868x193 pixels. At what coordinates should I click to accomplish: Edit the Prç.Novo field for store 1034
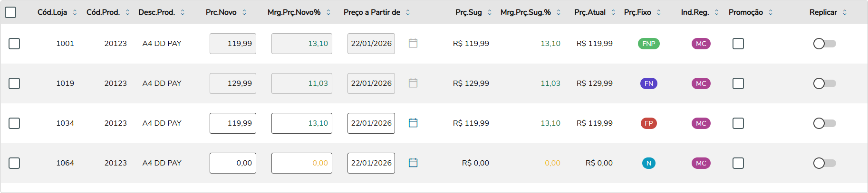click(x=233, y=123)
